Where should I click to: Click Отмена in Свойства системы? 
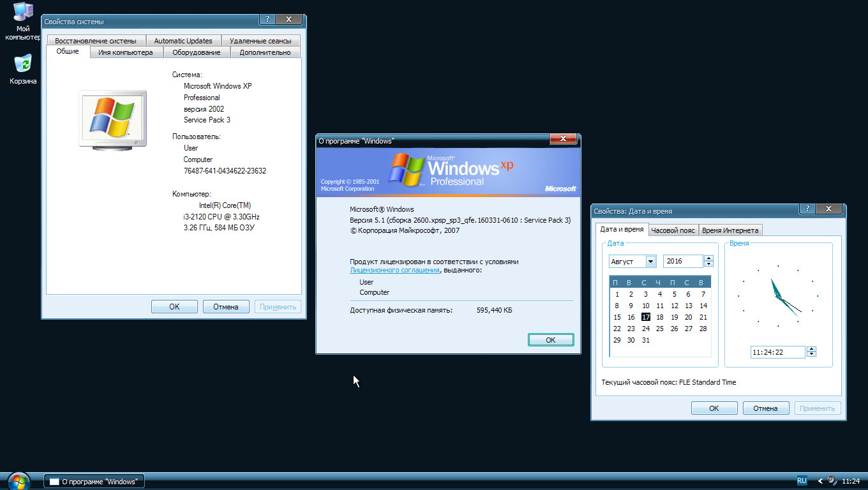click(x=227, y=306)
